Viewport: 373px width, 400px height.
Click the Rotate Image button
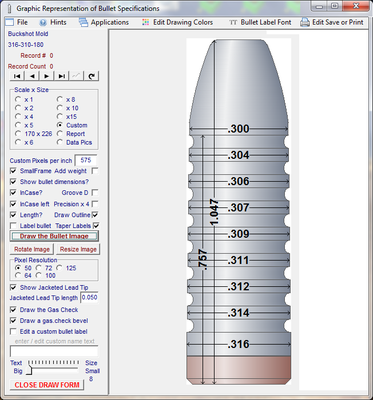[x=32, y=249]
